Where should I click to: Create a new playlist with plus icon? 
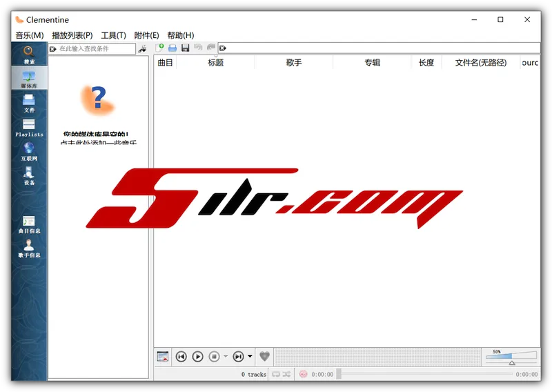159,48
